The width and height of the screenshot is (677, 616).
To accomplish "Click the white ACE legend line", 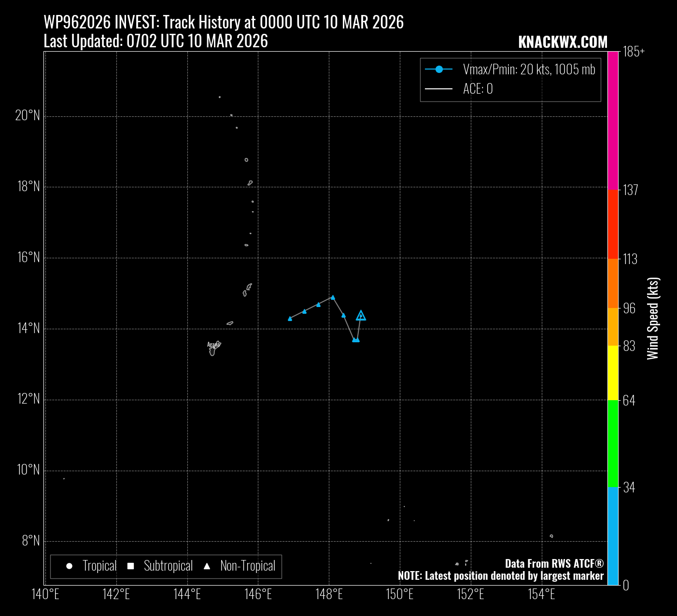I will point(438,89).
